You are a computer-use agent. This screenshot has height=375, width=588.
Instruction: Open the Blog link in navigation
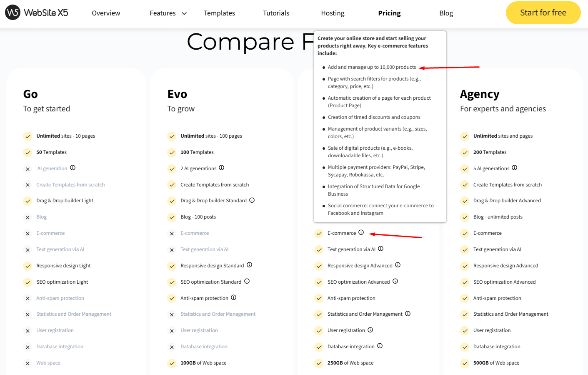(x=446, y=13)
